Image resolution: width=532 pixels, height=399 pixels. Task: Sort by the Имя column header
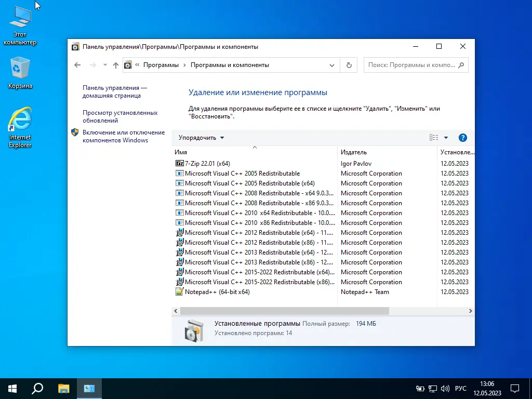click(255, 152)
